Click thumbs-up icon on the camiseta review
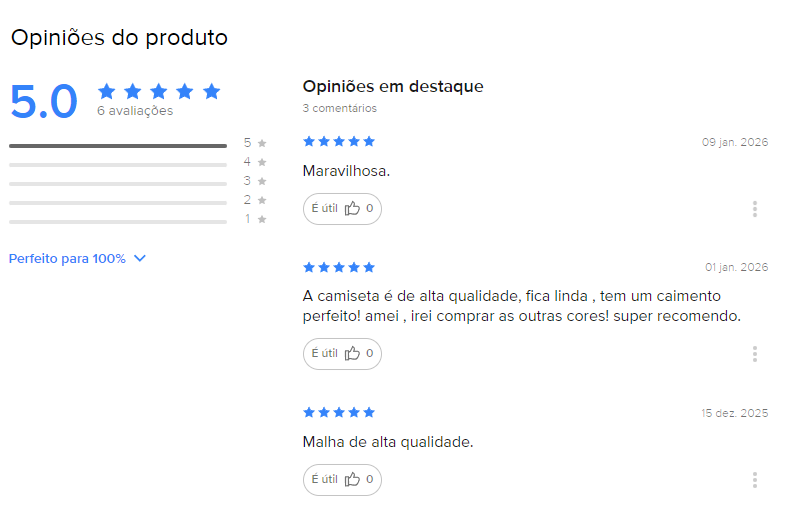The width and height of the screenshot is (785, 517). (x=352, y=353)
